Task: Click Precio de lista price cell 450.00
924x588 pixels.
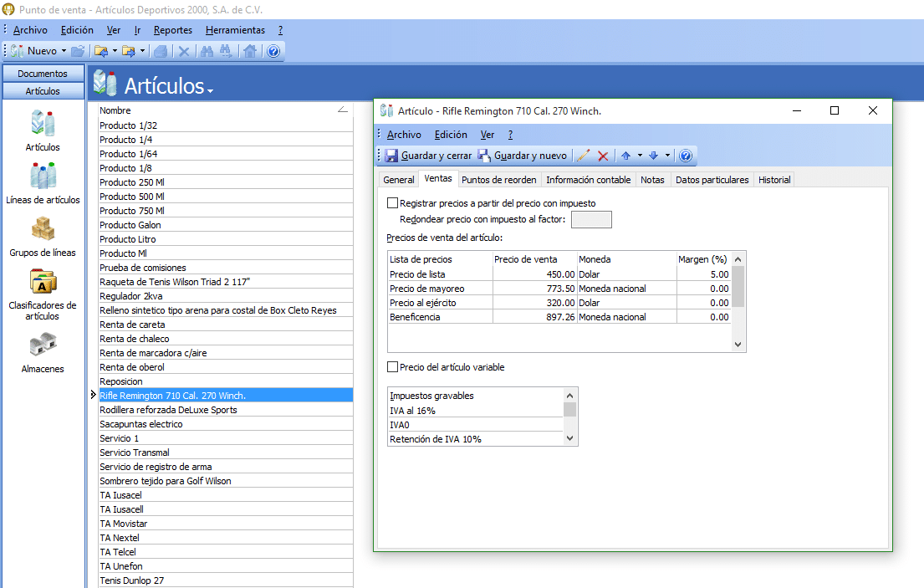Action: 534,274
